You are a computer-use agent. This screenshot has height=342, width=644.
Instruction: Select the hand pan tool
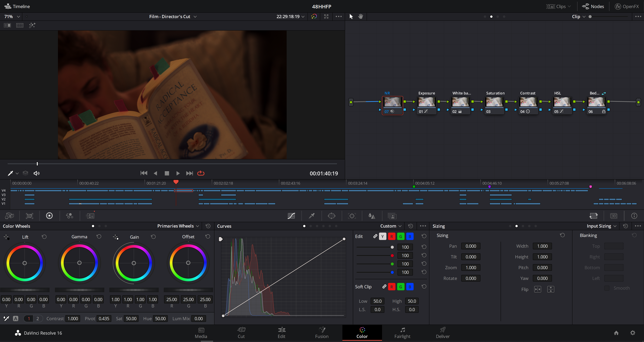pos(361,16)
